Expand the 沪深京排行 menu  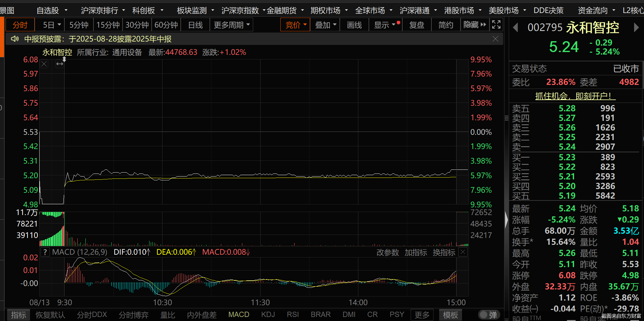tap(103, 11)
